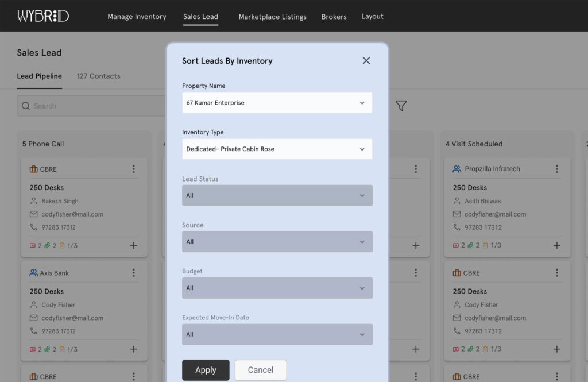The image size is (588, 382).
Task: Click the email icon on Rakesh Singh card
Action: (x=33, y=214)
